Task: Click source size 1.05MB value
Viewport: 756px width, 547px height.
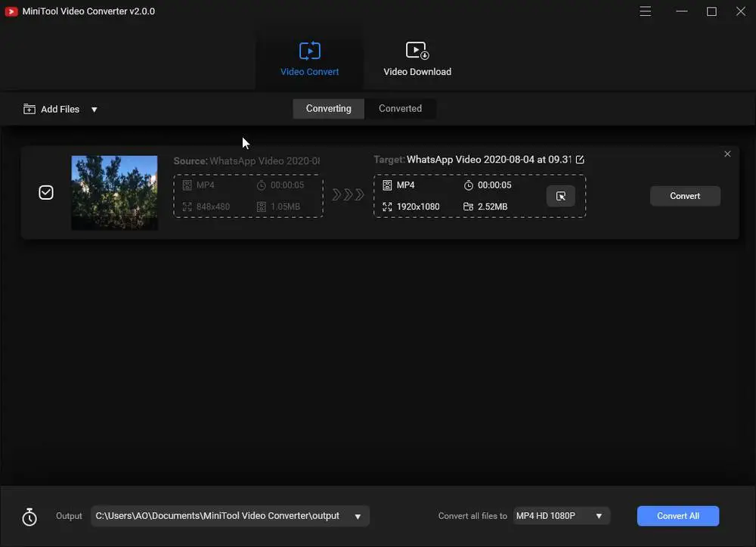Action: click(x=285, y=207)
